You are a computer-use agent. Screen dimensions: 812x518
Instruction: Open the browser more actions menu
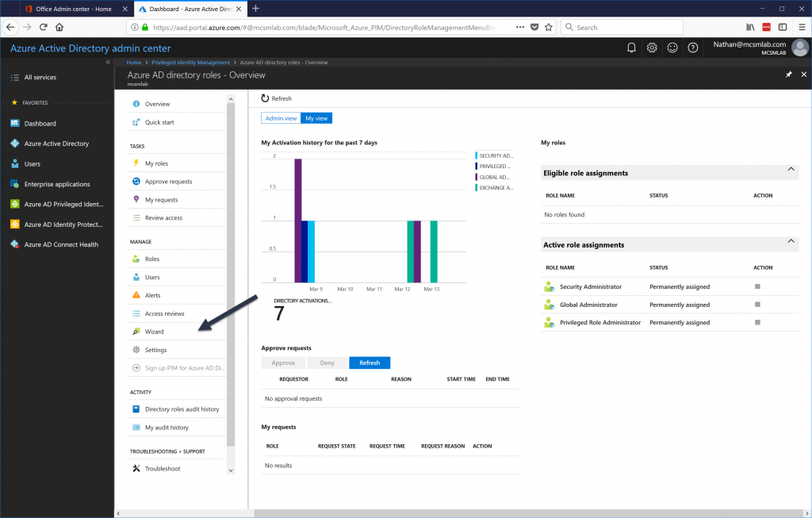519,26
